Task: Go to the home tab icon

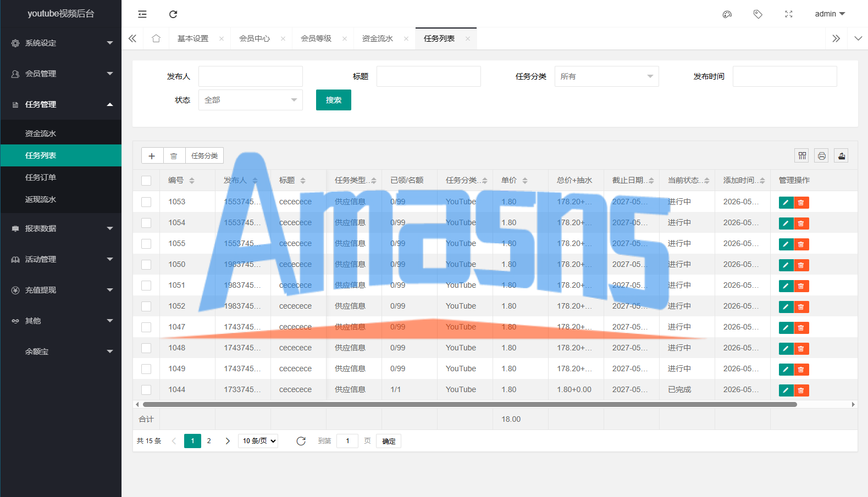Action: click(x=156, y=38)
